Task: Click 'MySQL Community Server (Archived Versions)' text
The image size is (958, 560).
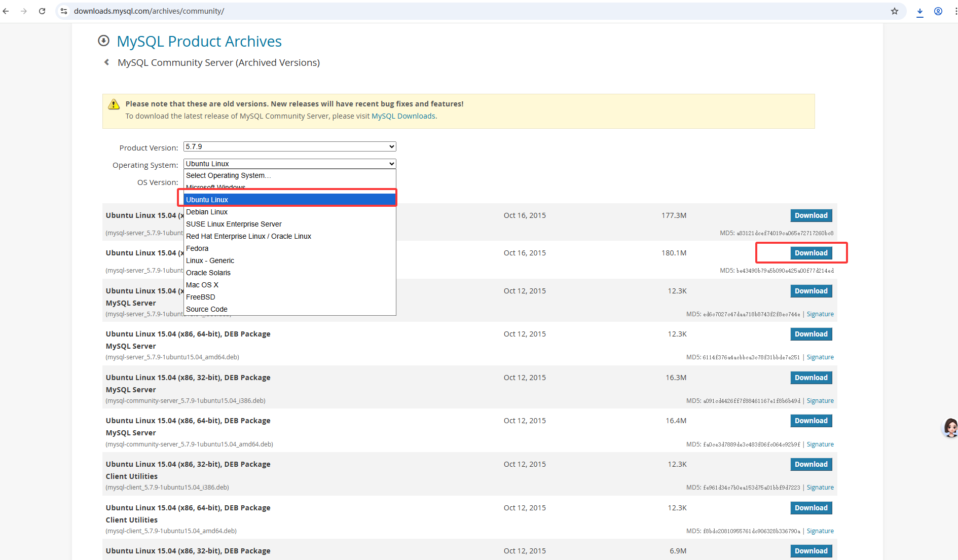Action: [x=218, y=62]
